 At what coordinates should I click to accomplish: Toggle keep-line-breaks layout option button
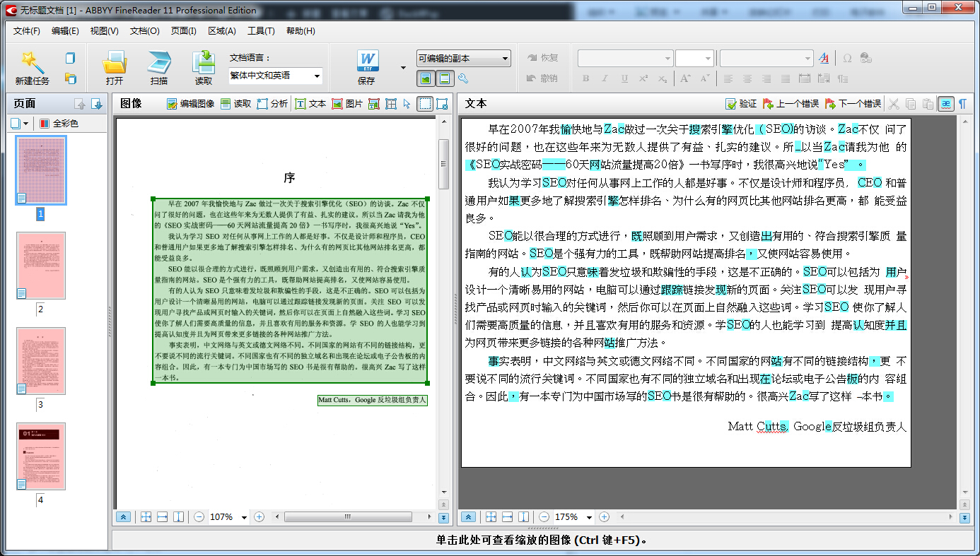[444, 78]
